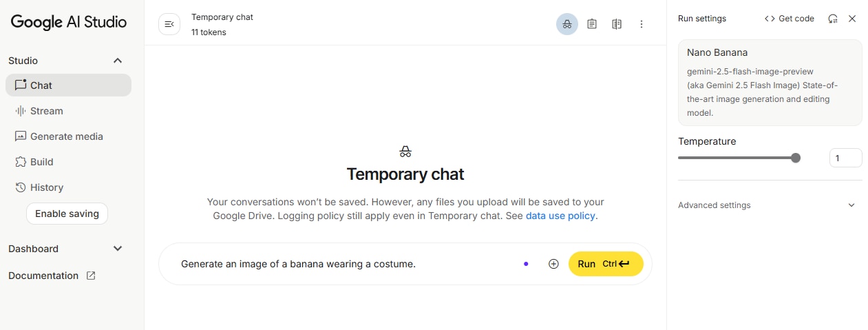Click the compare mode icon in header

point(617,24)
